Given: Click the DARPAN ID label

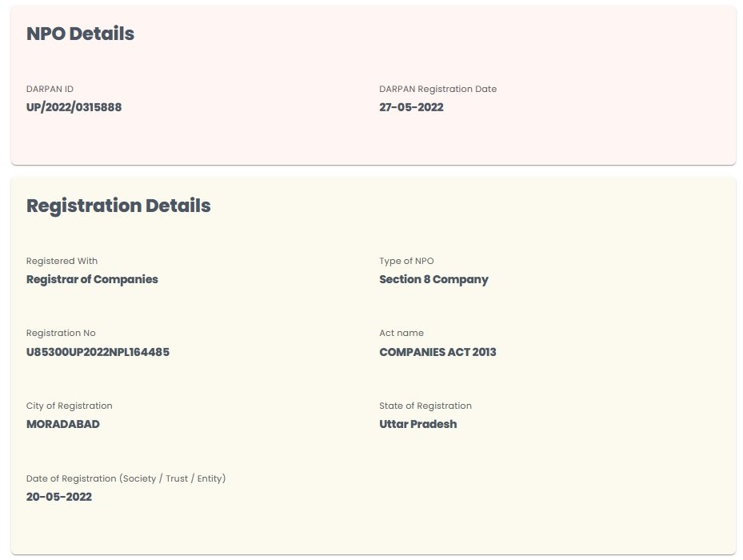Looking at the screenshot, I should tap(50, 89).
